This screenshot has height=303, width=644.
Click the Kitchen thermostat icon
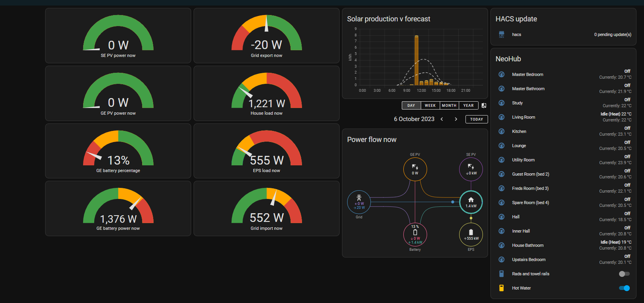click(502, 131)
